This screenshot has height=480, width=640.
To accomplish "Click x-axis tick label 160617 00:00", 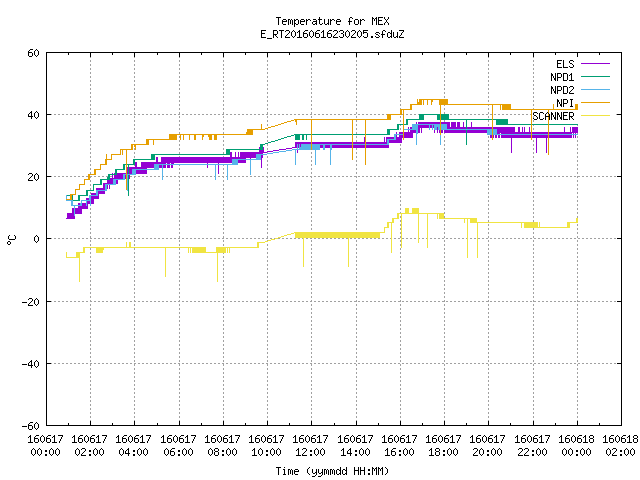I will click(45, 446).
